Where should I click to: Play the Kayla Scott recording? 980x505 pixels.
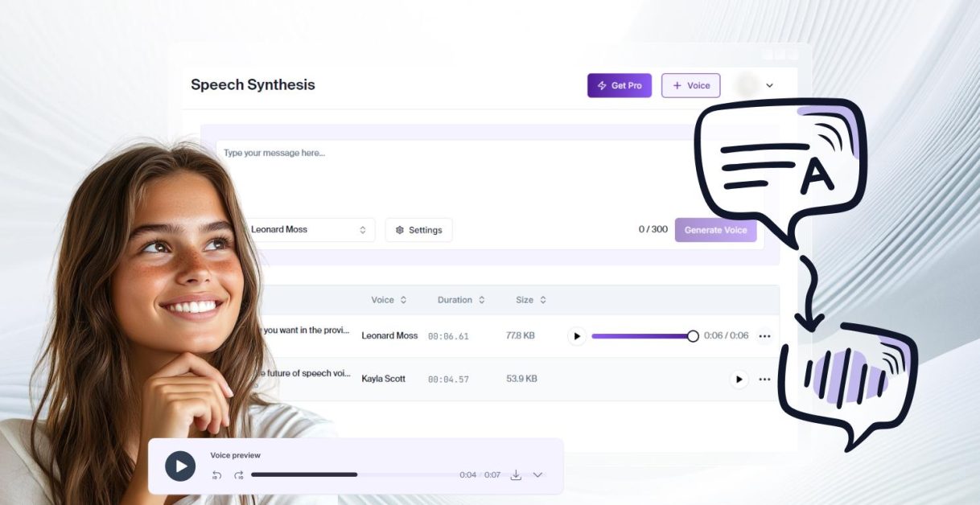739,379
